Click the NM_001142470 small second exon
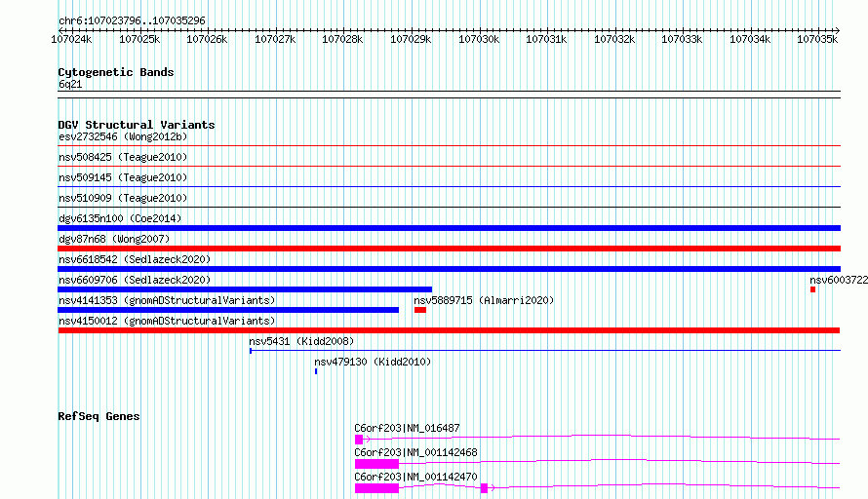Image resolution: width=868 pixels, height=499 pixels. point(485,488)
